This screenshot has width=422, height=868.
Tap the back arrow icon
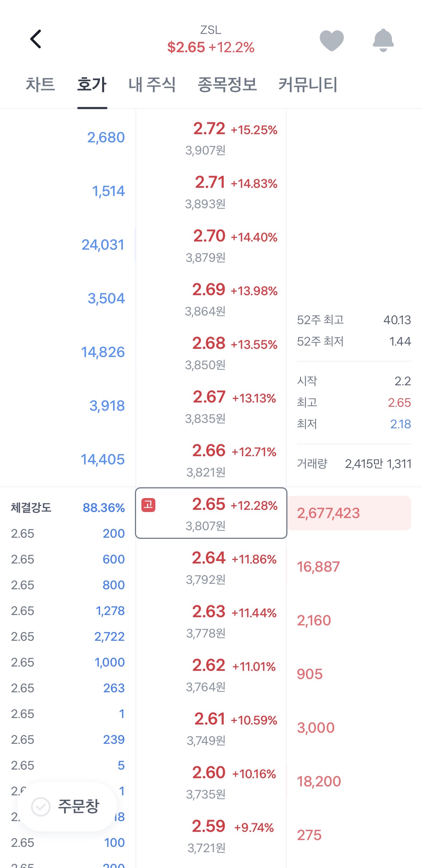(36, 39)
